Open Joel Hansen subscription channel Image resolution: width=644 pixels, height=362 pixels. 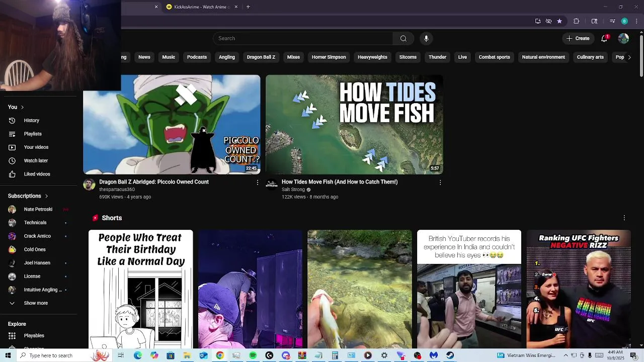39,263
